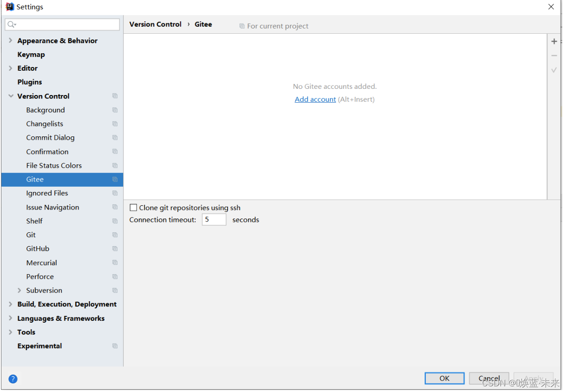Viewport: 567px width, 392px height.
Task: Click the Add account link
Action: coord(315,99)
